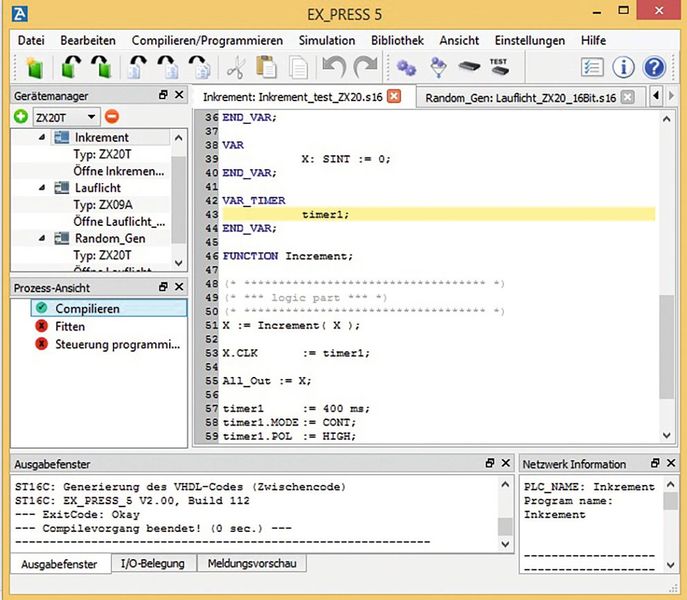Close the Lauflicht_ZX20_16Bit.s16 tab

pyautogui.click(x=627, y=97)
